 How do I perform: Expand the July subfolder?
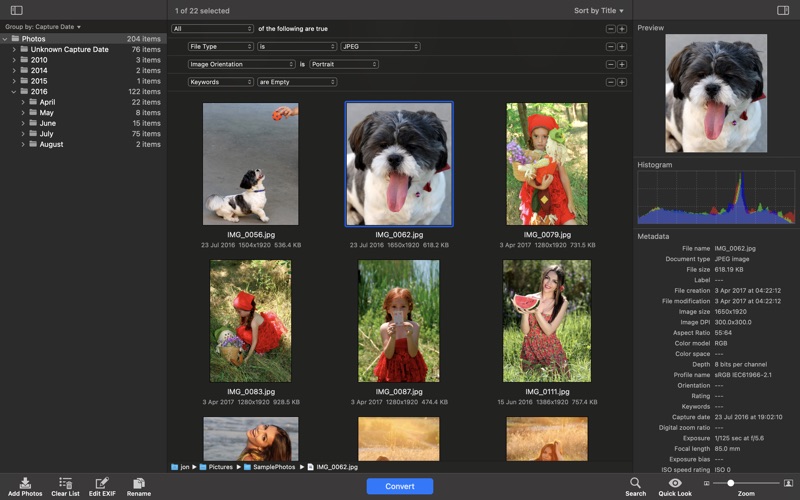(x=23, y=134)
